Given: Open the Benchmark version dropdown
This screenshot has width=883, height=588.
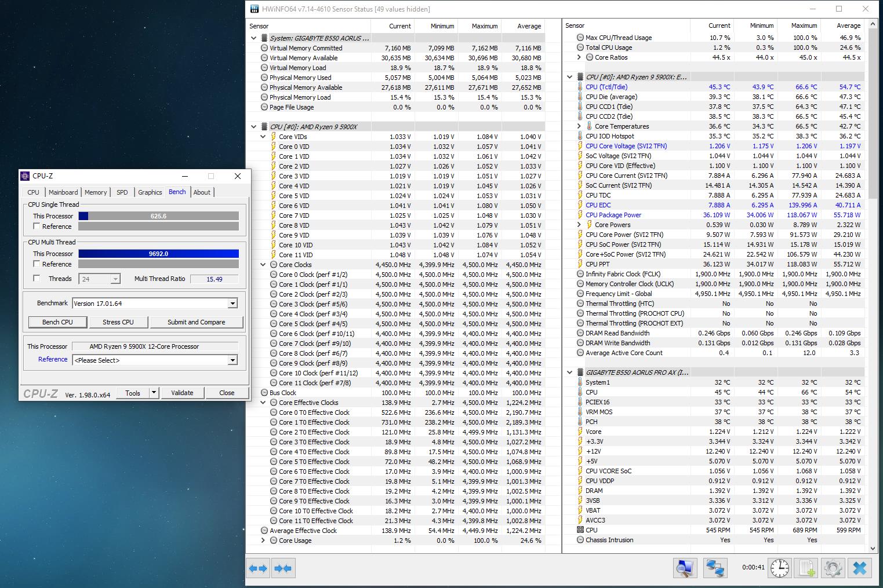Looking at the screenshot, I should pyautogui.click(x=232, y=304).
